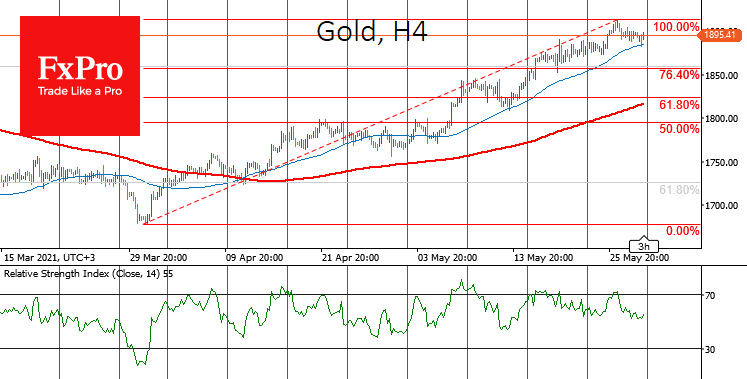This screenshot has height=379, width=747.
Task: Click the end of the thick red moving average
Action: point(643,104)
